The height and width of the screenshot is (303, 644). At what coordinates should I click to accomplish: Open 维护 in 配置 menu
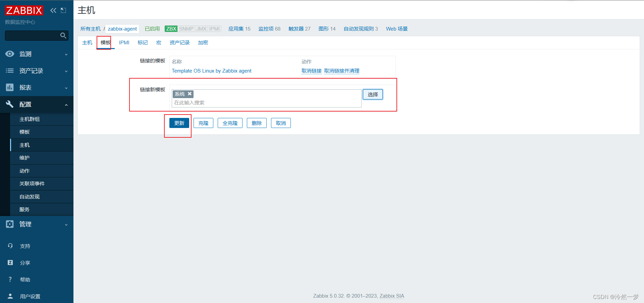42,158
